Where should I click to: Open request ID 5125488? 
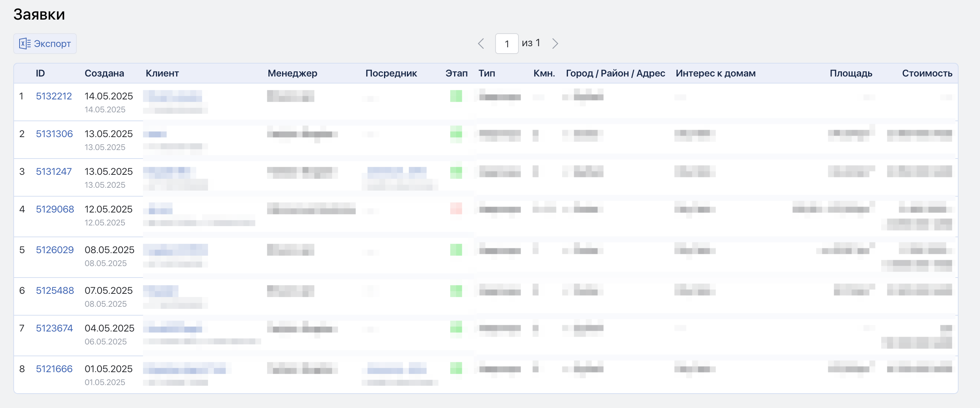point(55,290)
